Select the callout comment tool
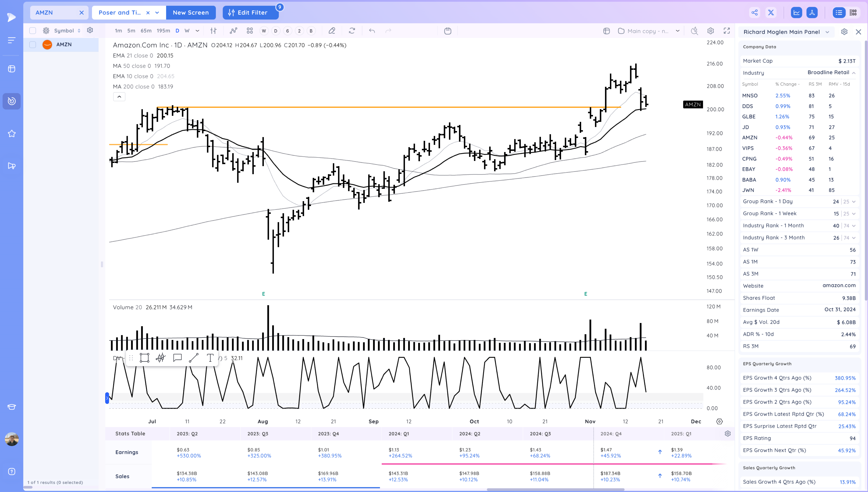 point(178,358)
